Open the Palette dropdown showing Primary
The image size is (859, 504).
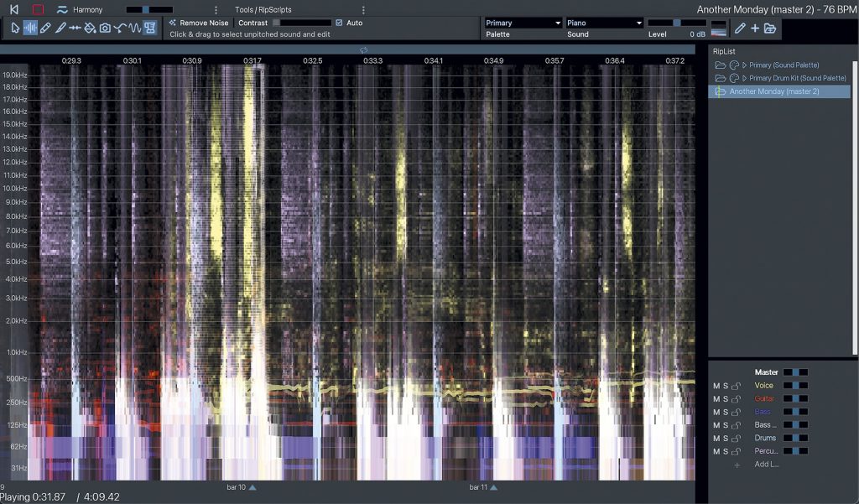coord(523,23)
